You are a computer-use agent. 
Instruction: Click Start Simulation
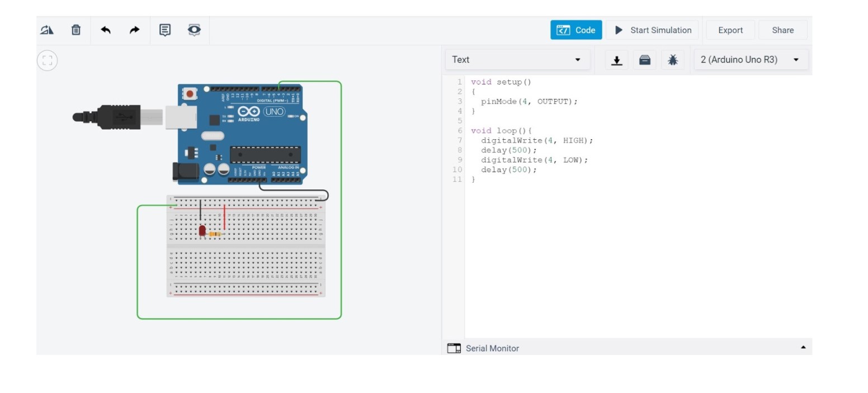point(653,30)
